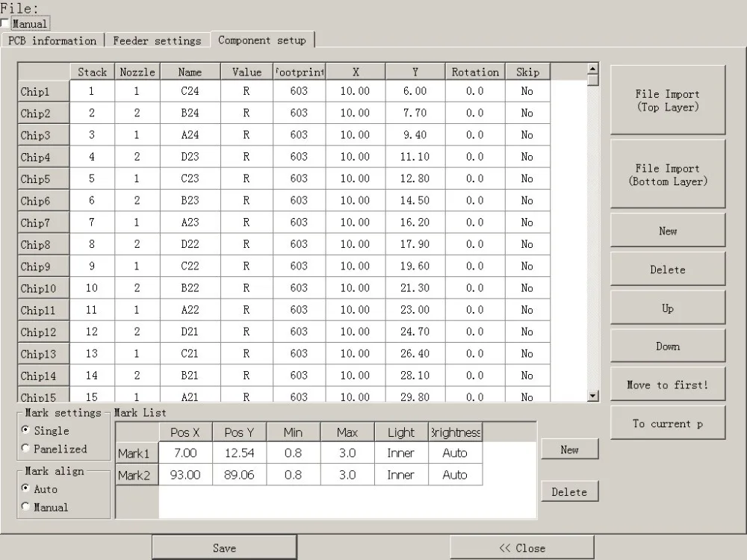Add a new mark with New button

click(x=569, y=449)
